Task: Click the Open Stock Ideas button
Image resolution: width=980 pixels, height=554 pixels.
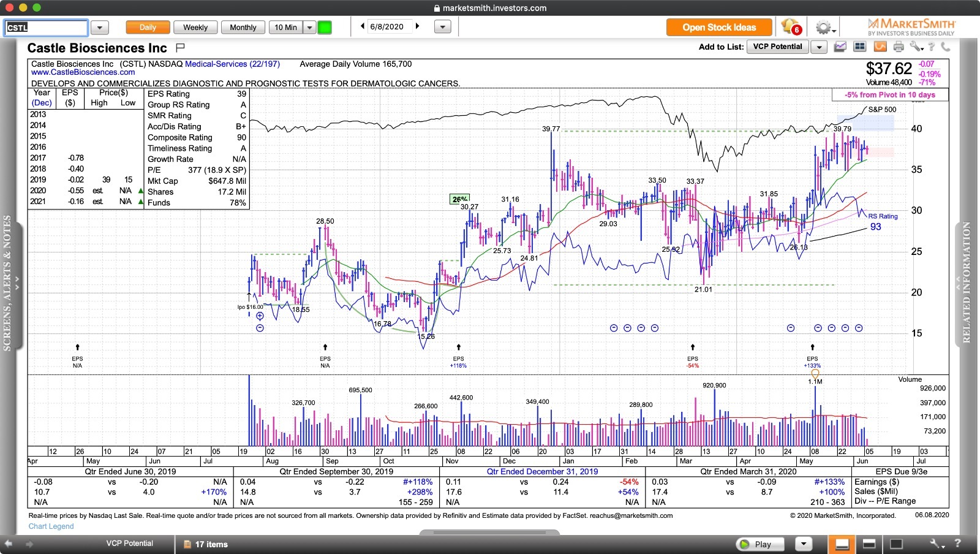Action: tap(719, 28)
